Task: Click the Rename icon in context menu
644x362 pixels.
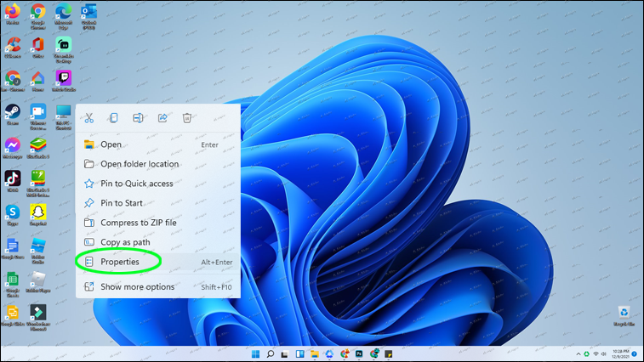Action: (138, 118)
